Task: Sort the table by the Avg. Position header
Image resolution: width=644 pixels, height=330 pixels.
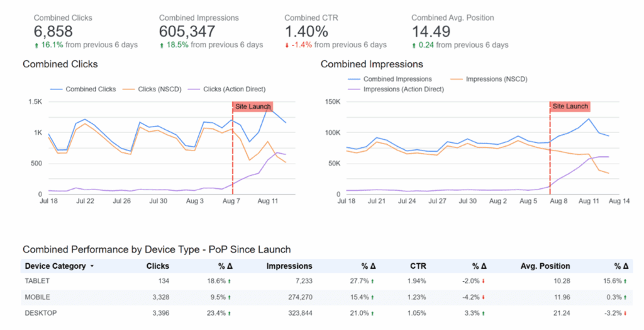Action: tap(545, 266)
